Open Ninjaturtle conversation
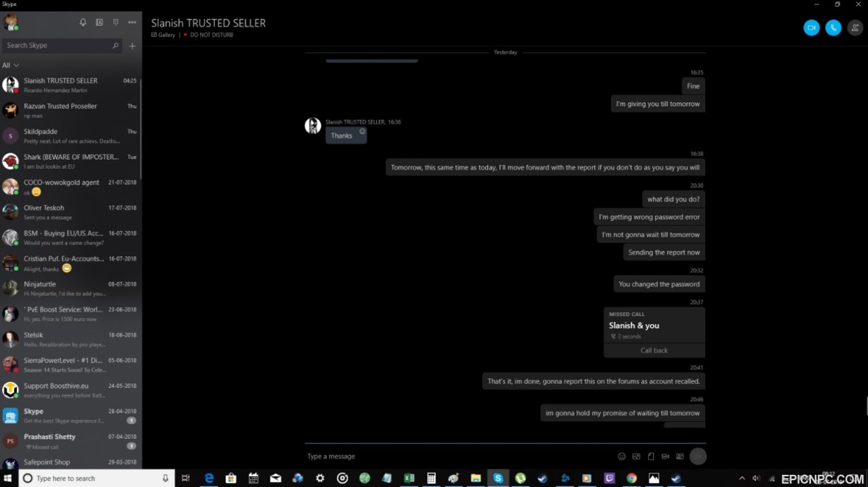Viewport: 868px width, 487px height. pos(71,288)
